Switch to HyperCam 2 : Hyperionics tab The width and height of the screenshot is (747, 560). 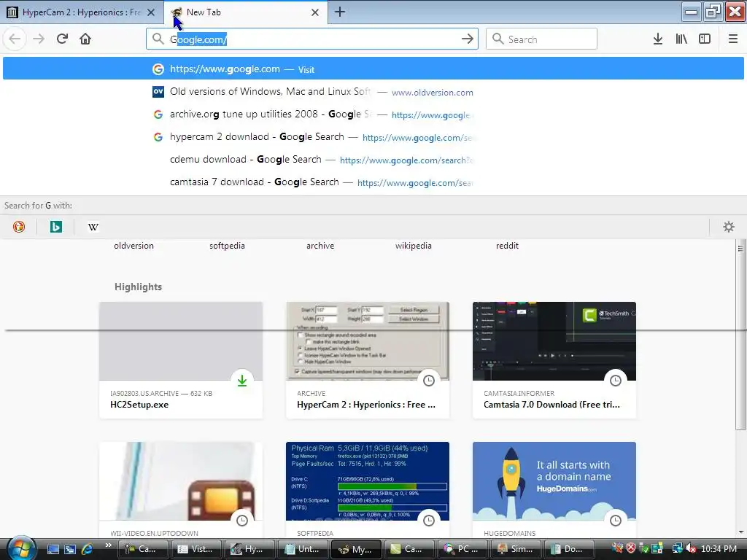81,12
